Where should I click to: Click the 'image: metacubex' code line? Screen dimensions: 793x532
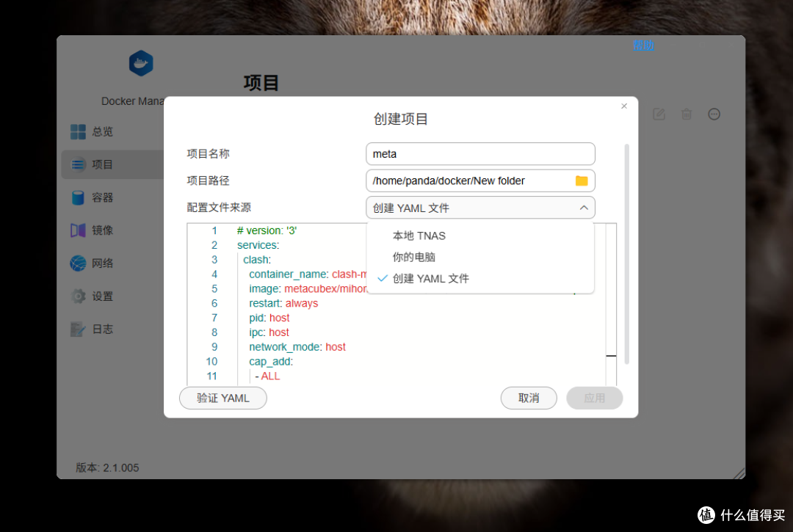pyautogui.click(x=308, y=289)
